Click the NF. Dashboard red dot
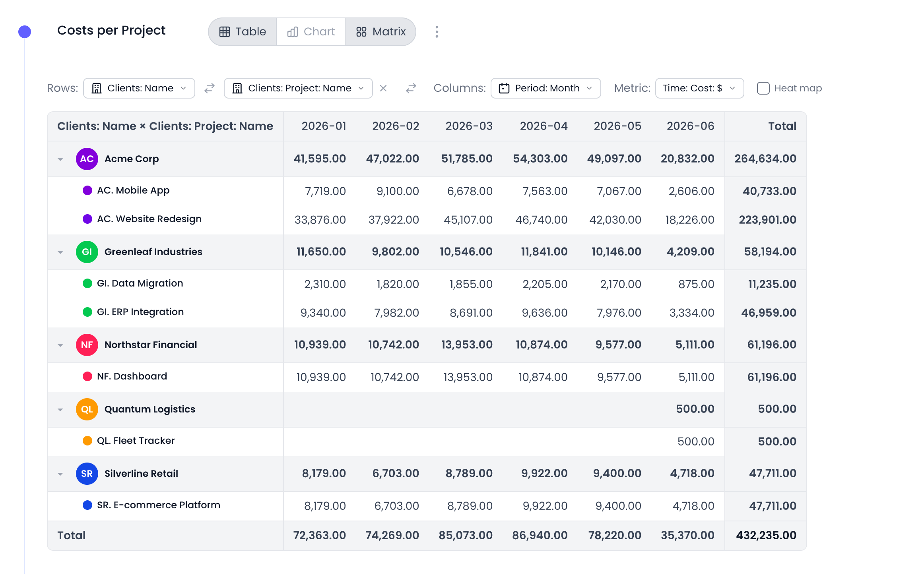The width and height of the screenshot is (924, 577). [x=87, y=376]
